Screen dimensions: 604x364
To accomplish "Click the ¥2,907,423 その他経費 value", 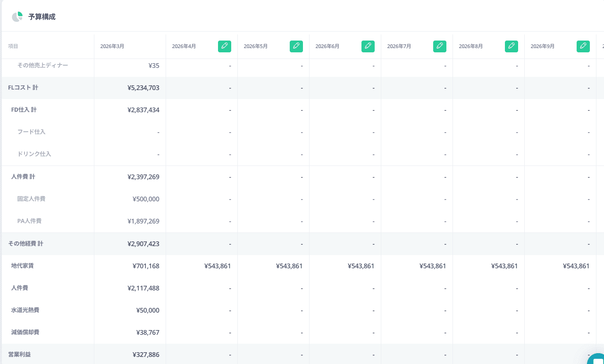I will click(143, 244).
